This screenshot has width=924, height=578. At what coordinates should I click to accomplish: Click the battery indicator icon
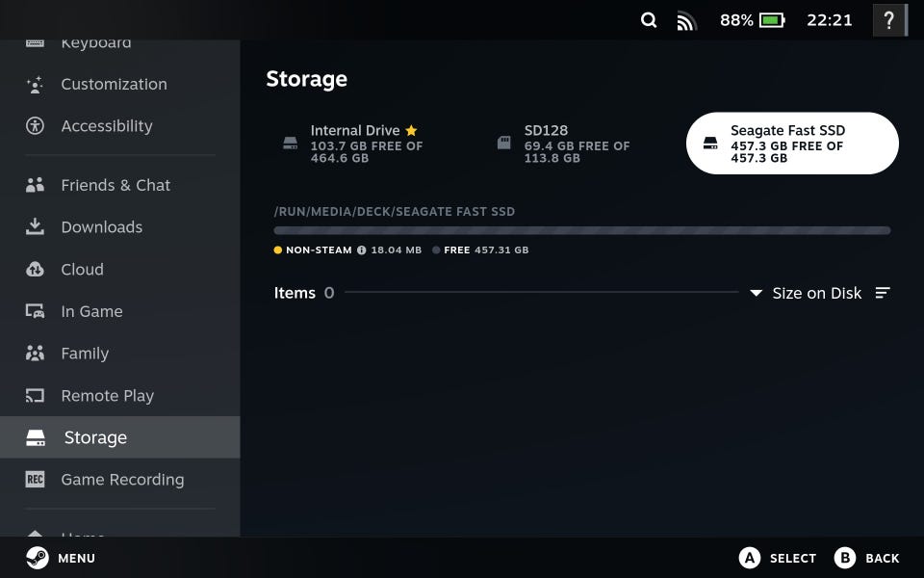tap(772, 20)
